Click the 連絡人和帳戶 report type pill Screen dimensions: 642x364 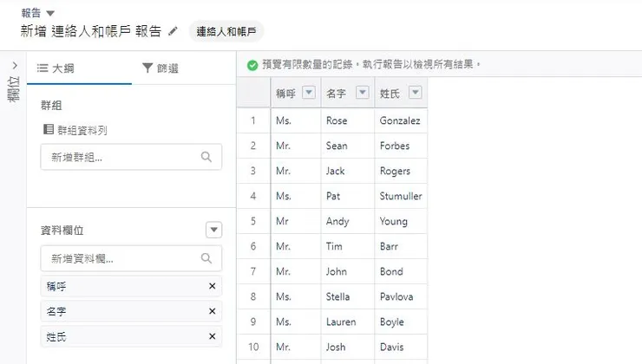(226, 31)
